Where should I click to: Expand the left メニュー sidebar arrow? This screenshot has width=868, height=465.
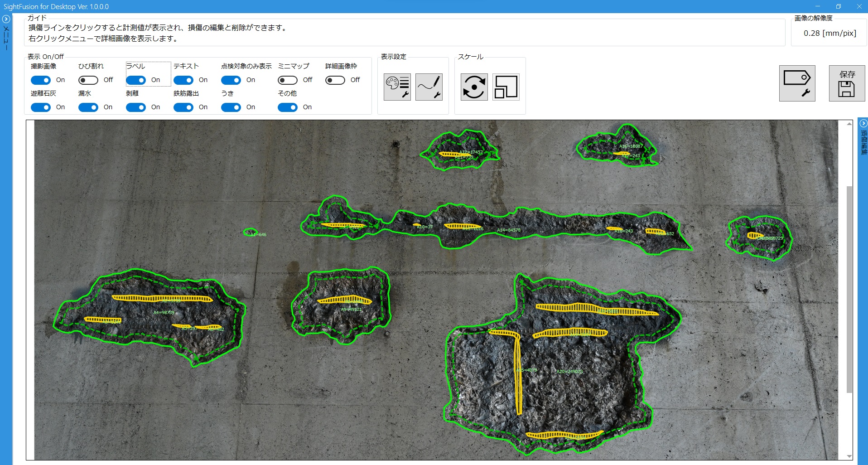[6, 19]
